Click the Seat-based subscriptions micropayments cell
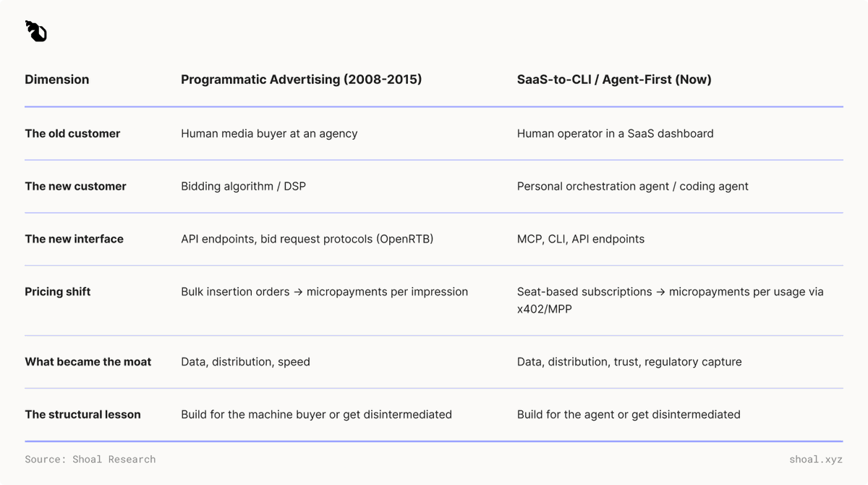This screenshot has height=485, width=868. click(671, 300)
